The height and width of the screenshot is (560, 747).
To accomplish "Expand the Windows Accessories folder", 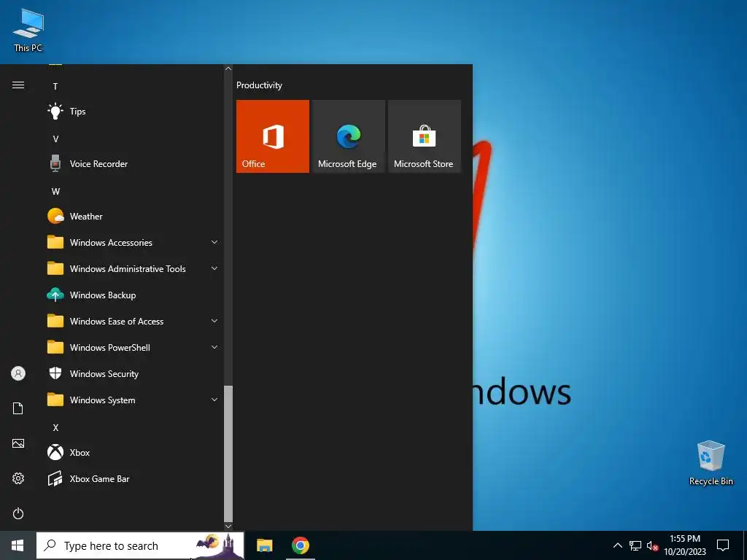I will coord(133,242).
